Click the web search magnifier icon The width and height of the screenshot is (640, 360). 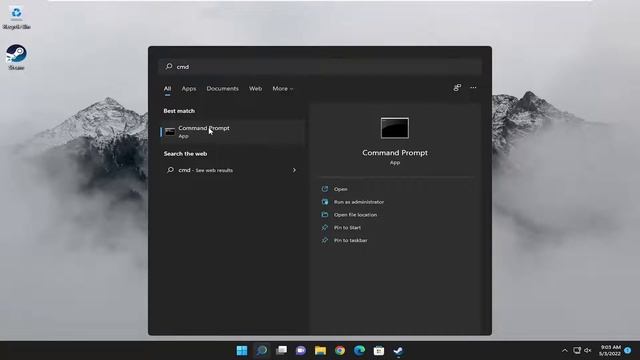click(170, 170)
